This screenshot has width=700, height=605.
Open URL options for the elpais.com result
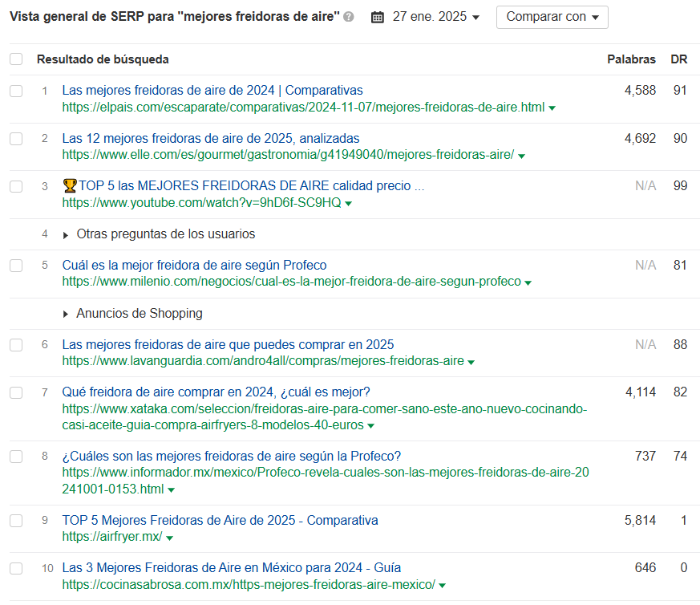[x=550, y=107]
